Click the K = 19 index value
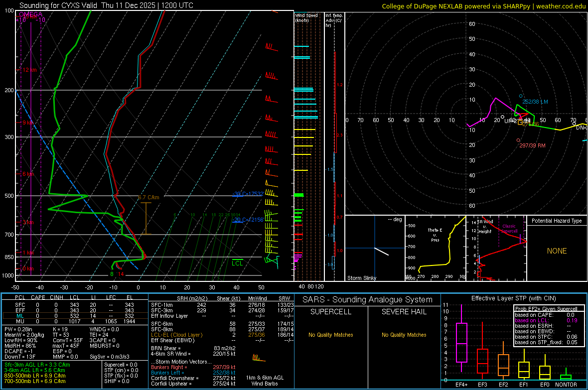The image size is (588, 390). (60, 329)
